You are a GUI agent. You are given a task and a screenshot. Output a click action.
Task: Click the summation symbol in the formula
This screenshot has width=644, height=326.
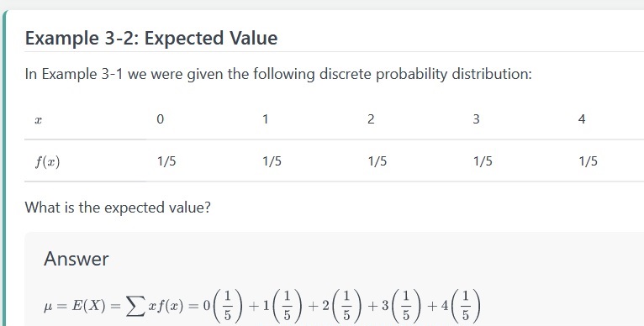[135, 307]
